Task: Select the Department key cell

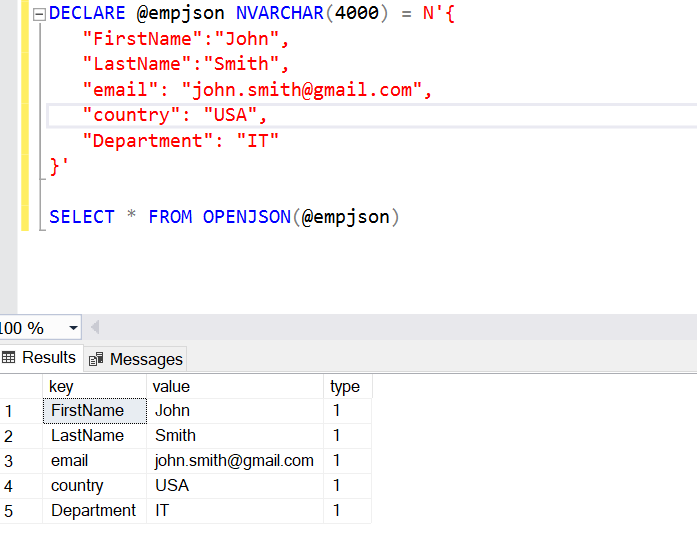Action: [95, 510]
